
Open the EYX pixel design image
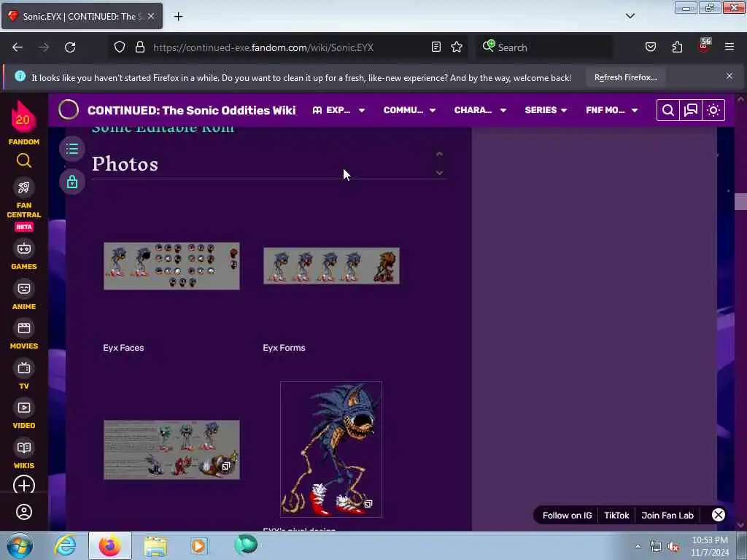coord(331,449)
